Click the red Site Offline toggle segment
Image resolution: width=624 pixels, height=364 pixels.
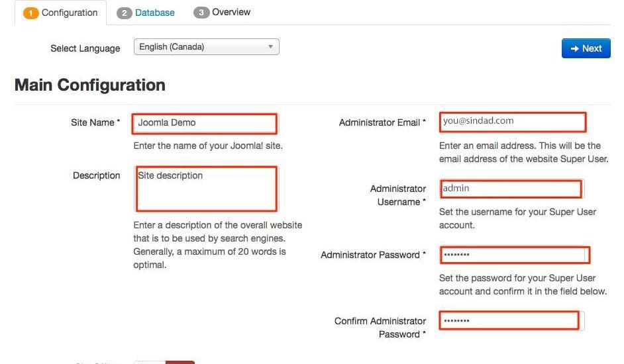coord(180,362)
